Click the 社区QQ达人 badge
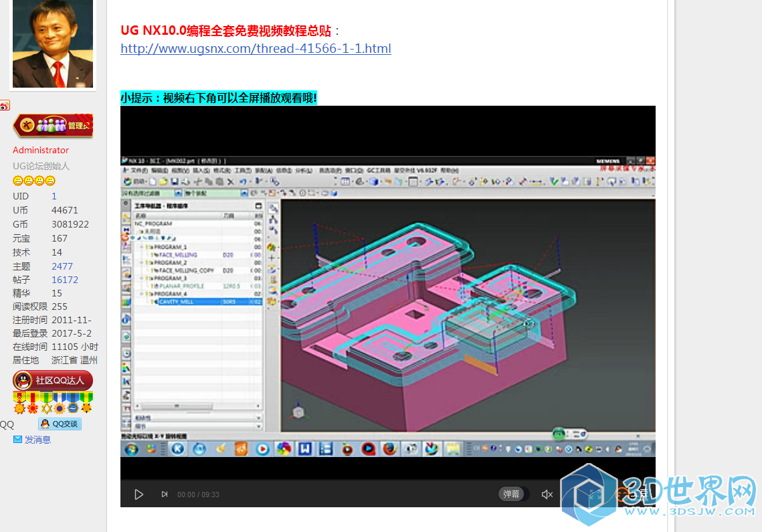This screenshot has height=532, width=762. 52,380
